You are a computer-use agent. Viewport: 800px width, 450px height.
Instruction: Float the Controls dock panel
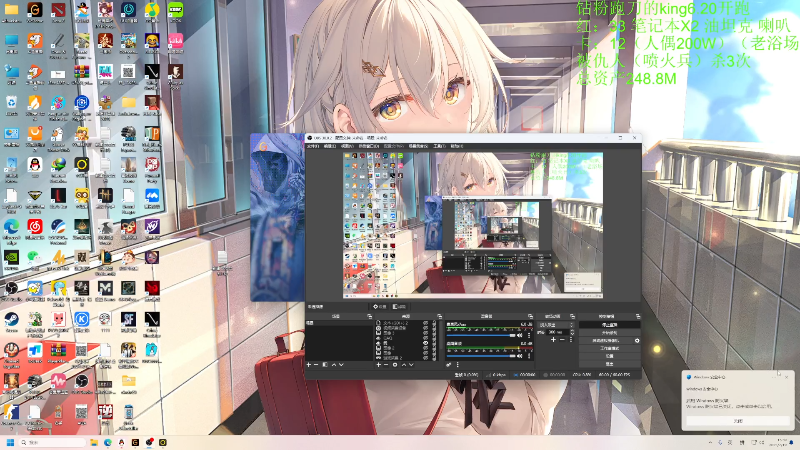pyautogui.click(x=638, y=316)
